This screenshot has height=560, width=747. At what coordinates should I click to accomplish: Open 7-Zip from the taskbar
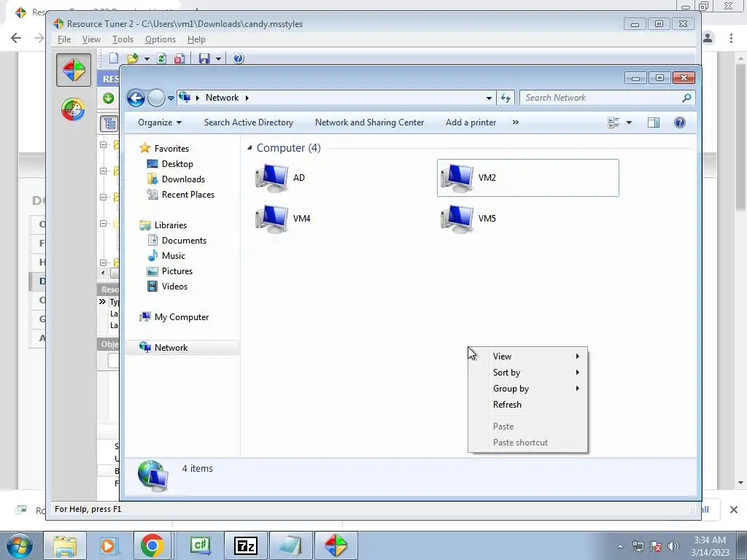pos(245,545)
